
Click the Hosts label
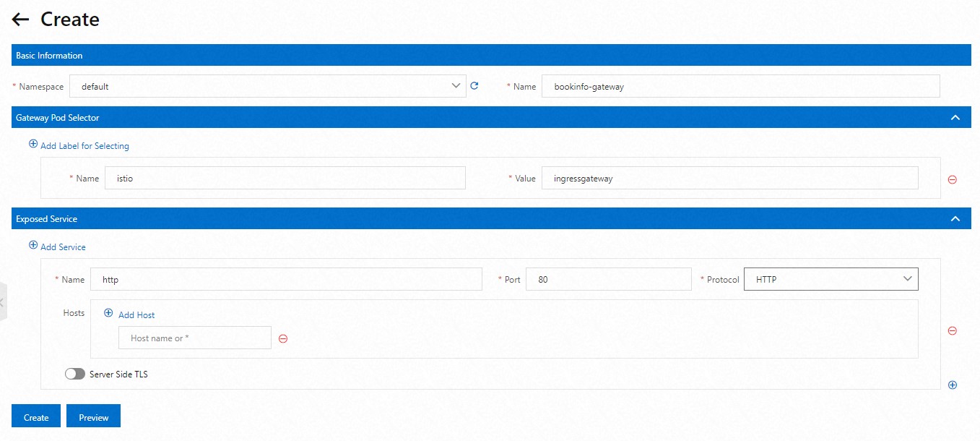(x=74, y=313)
